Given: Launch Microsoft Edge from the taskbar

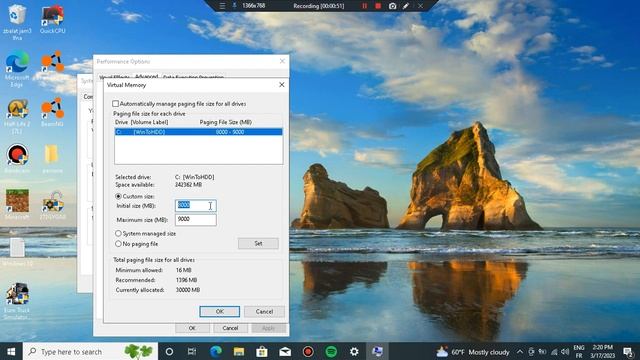Looking at the screenshot, I should click(x=216, y=351).
